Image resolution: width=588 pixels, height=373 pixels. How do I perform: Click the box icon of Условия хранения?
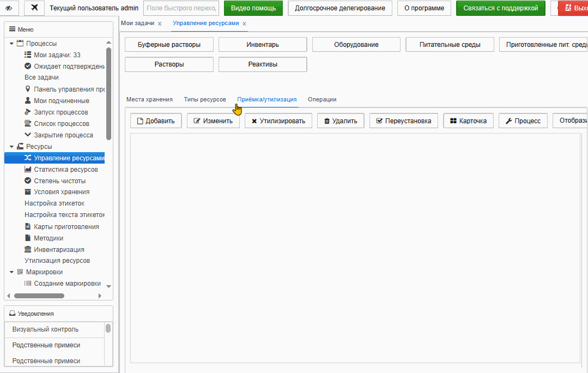coord(28,192)
